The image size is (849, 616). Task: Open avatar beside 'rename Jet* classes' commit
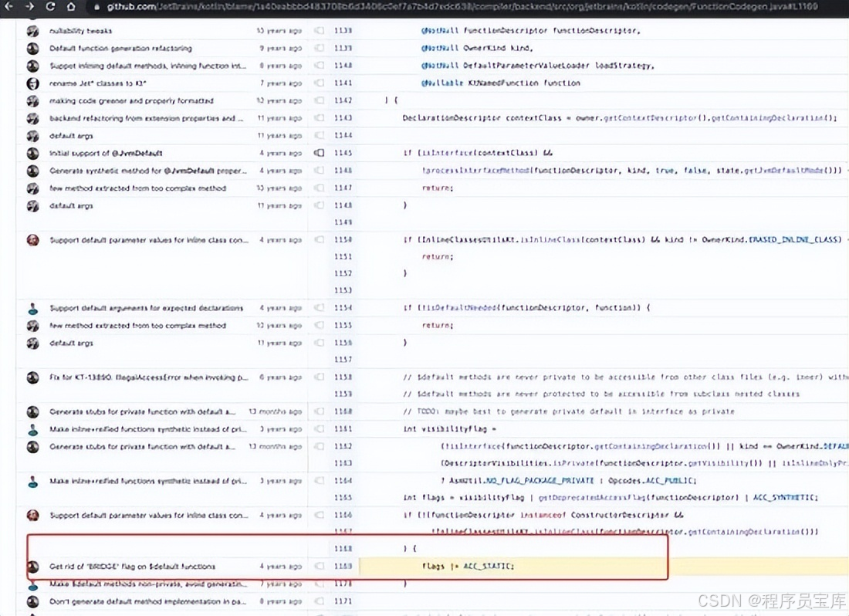33,83
